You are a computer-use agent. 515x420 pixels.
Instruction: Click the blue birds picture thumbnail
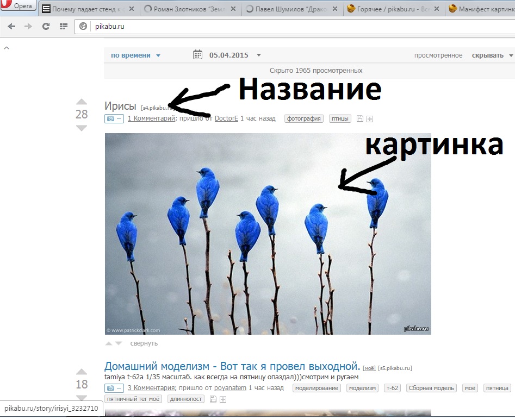coord(268,234)
